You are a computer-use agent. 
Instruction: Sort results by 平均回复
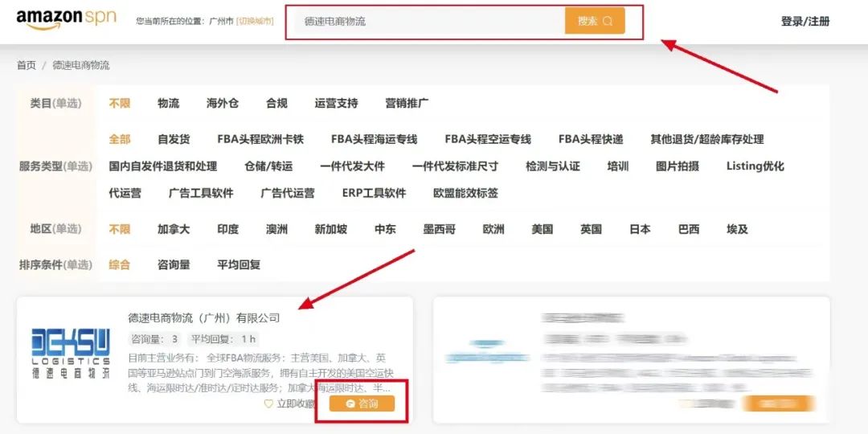(x=239, y=264)
